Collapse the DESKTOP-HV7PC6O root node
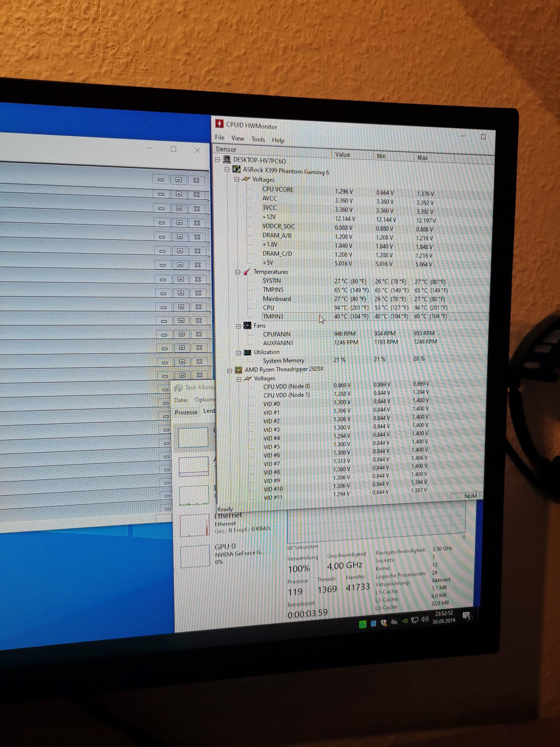Screen dimensions: 560x747 [x=217, y=159]
